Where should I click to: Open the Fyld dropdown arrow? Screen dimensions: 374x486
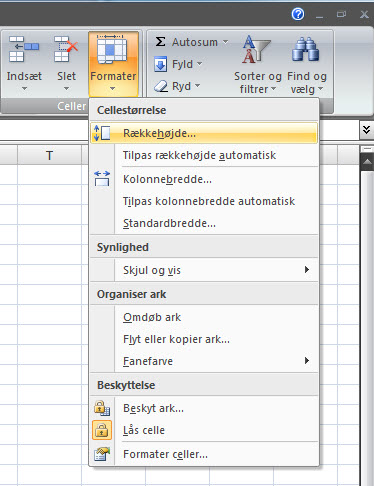click(x=199, y=63)
